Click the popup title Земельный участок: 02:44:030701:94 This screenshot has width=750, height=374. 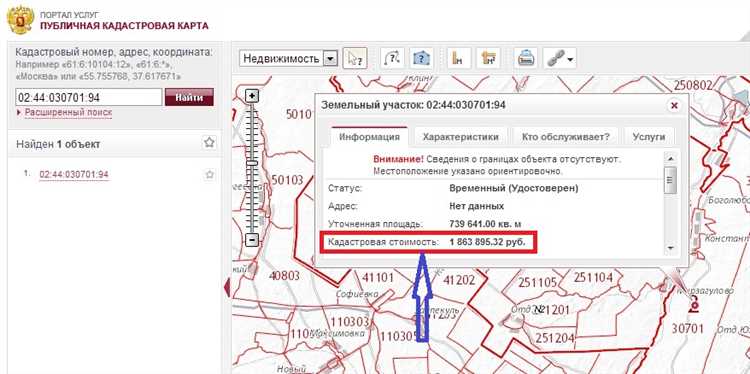click(x=413, y=105)
